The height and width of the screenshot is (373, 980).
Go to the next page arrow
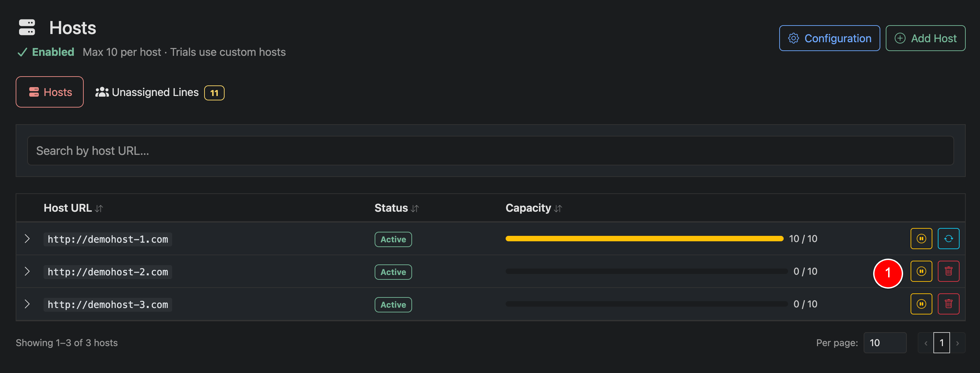[958, 343]
